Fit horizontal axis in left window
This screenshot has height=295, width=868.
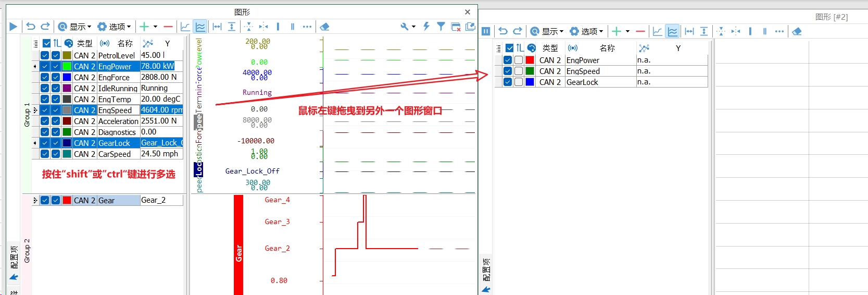[217, 27]
